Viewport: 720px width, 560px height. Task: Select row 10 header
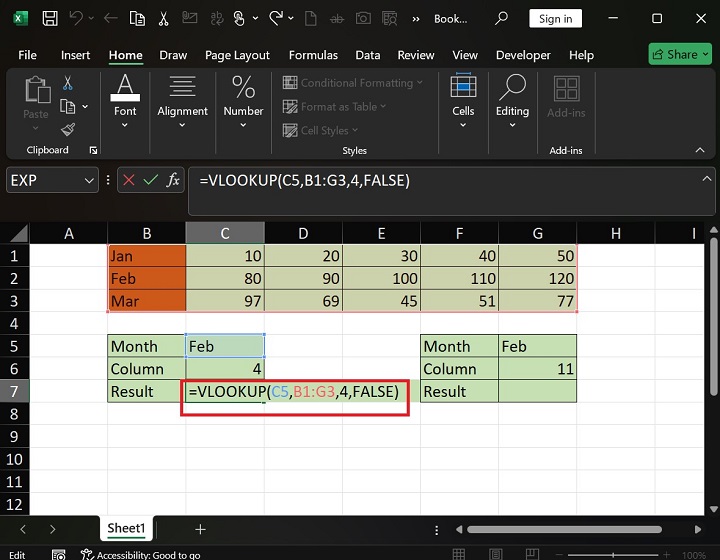point(14,459)
